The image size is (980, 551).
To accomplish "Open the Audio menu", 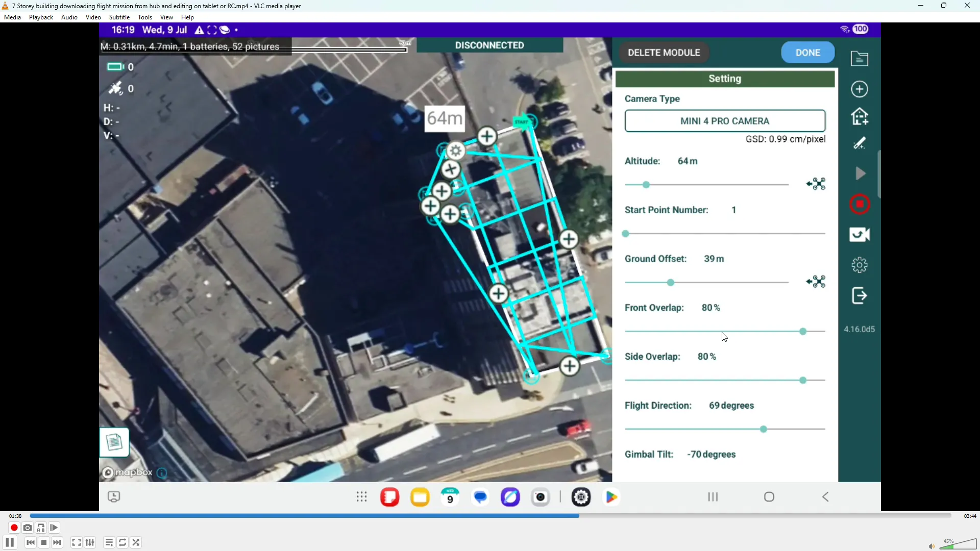I will click(69, 17).
